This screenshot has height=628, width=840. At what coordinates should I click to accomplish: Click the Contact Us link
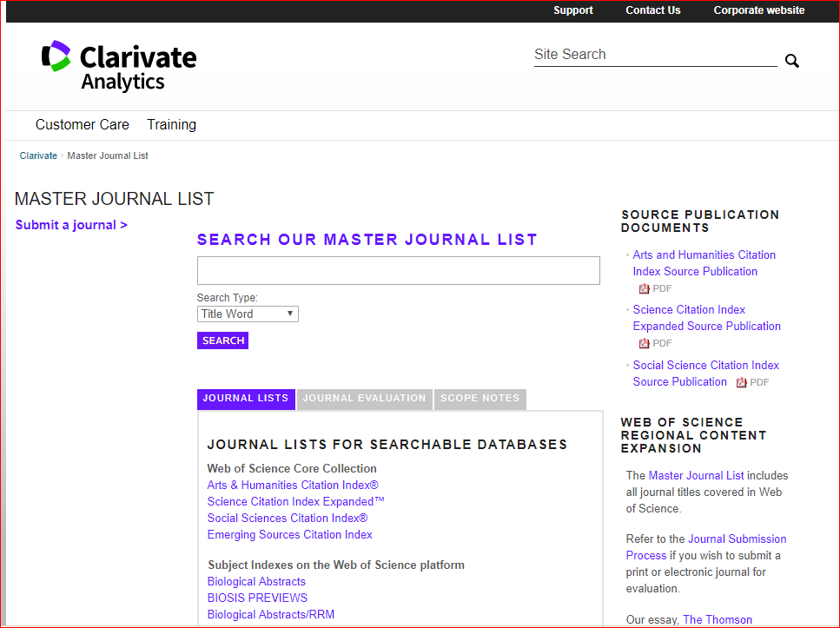point(653,10)
